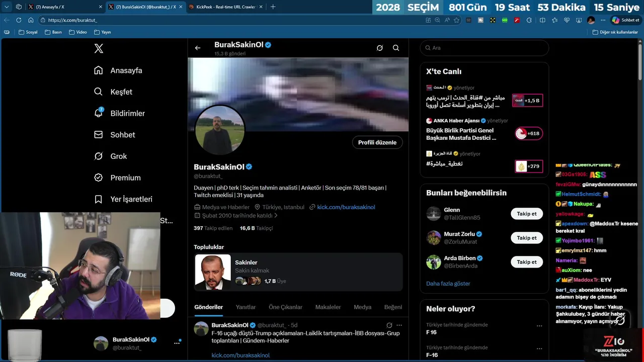644x362 pixels.
Task: Click Profili düzenle button
Action: [x=377, y=142]
